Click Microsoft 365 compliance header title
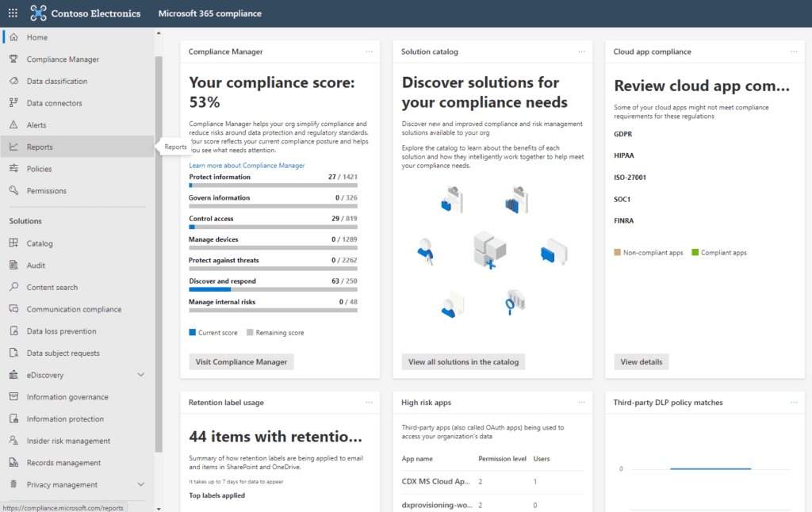Screen dimensions: 812x512 (x=209, y=13)
